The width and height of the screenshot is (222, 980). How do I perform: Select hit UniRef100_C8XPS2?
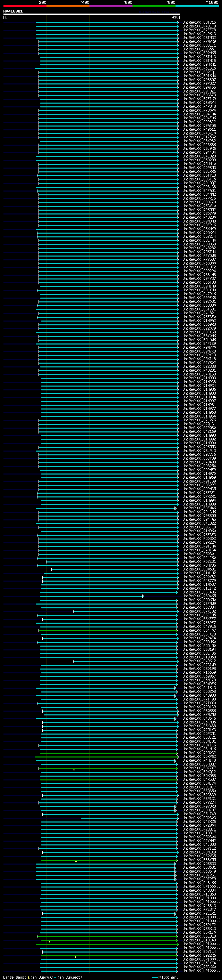click(x=199, y=141)
